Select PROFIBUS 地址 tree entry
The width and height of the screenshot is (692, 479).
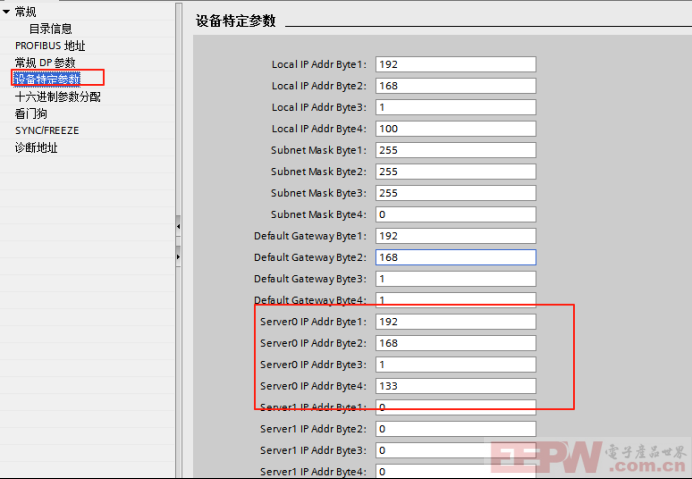[x=50, y=45]
